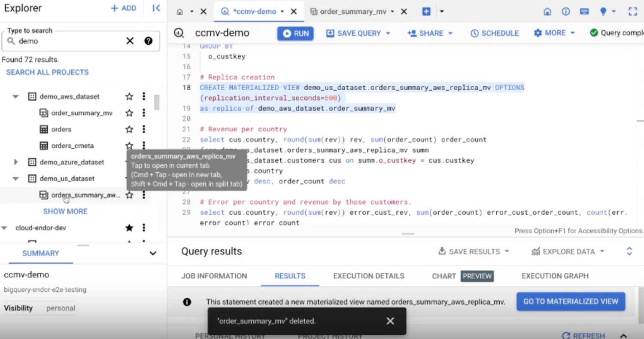Image resolution: width=644 pixels, height=339 pixels.
Task: Clear the Explorer search text
Action: click(x=130, y=41)
